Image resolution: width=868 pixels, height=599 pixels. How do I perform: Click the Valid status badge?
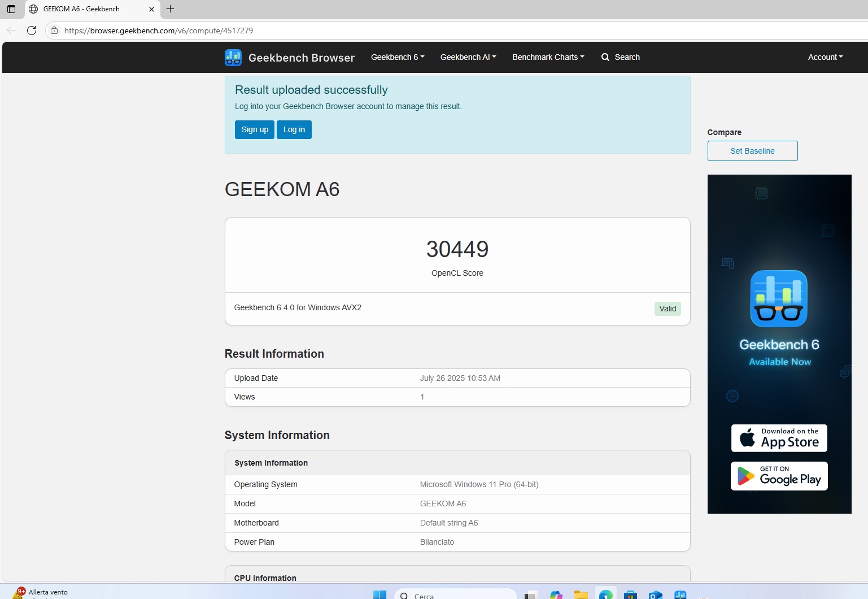pos(668,309)
